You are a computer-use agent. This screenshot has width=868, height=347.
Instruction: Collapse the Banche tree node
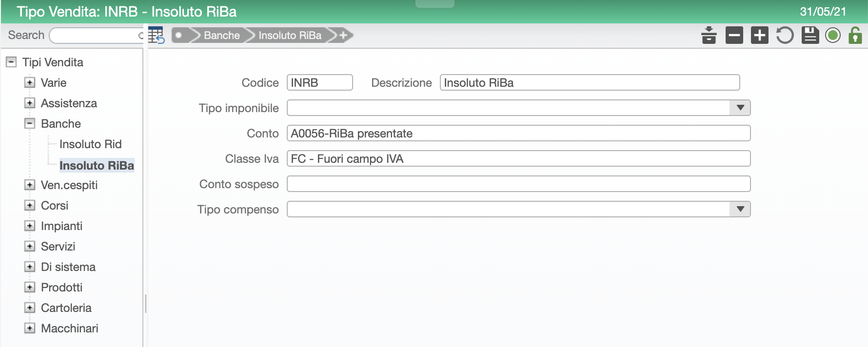coord(30,123)
